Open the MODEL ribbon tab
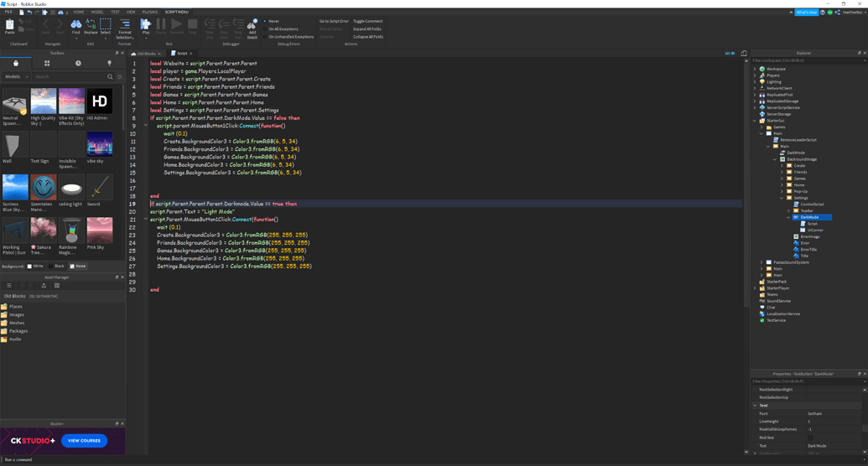Image resolution: width=868 pixels, height=466 pixels. pos(97,12)
